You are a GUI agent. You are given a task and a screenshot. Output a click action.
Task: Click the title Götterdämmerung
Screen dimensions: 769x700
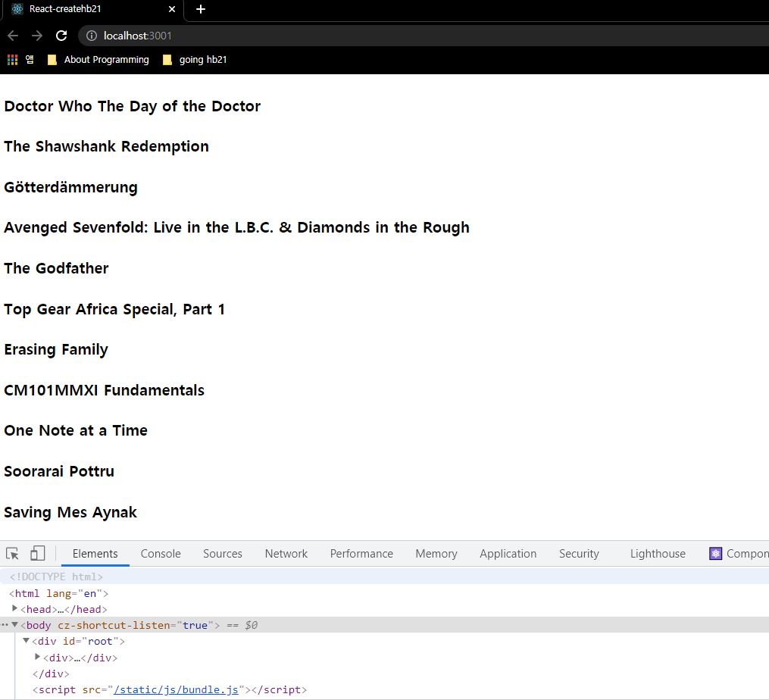click(70, 187)
